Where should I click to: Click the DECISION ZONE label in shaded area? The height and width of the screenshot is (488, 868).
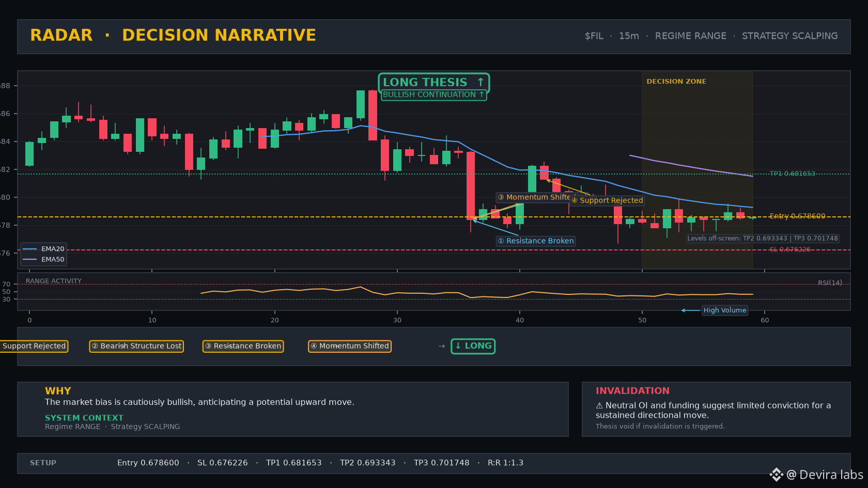click(x=676, y=82)
